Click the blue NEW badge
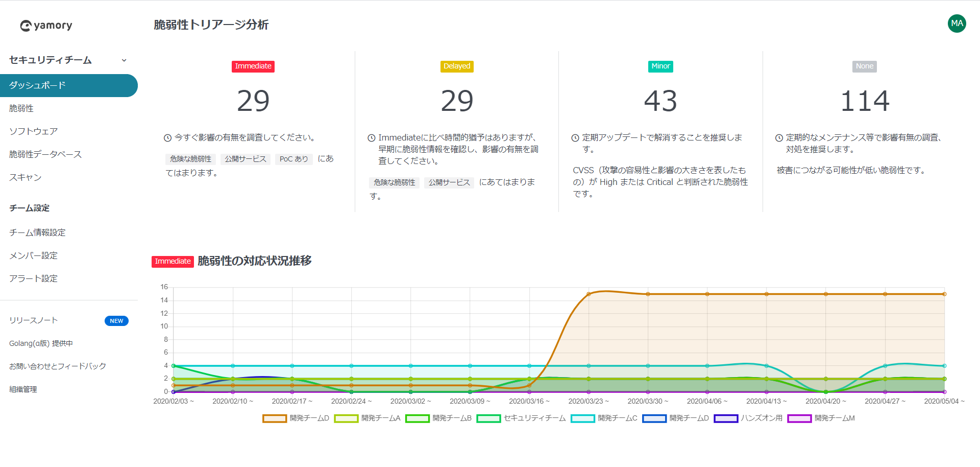Screen dimensions: 980x467 116,321
